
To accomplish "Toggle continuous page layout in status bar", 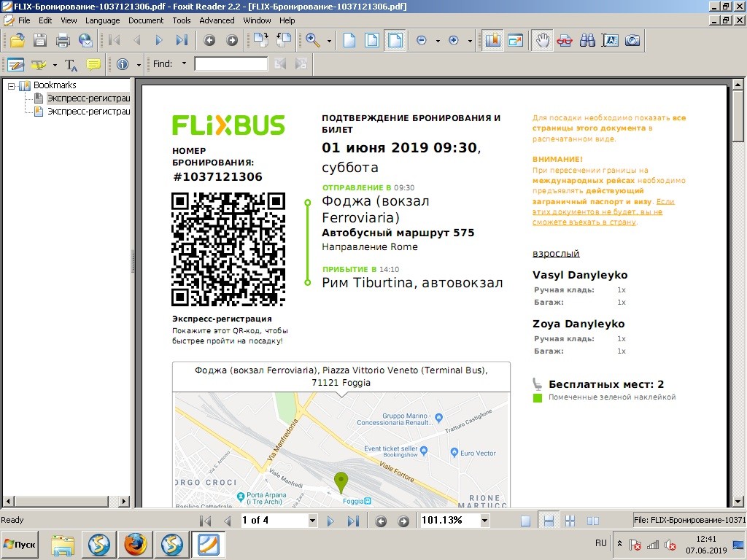I will 549,521.
